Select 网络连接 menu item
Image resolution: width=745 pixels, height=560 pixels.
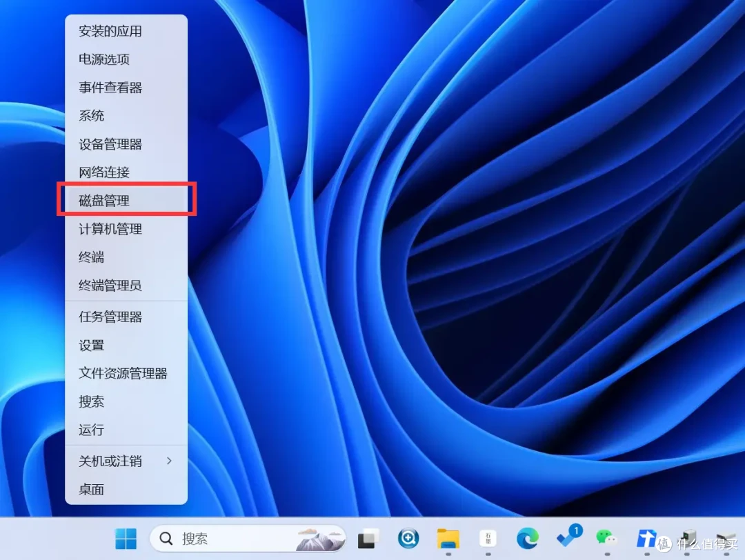tap(126, 172)
